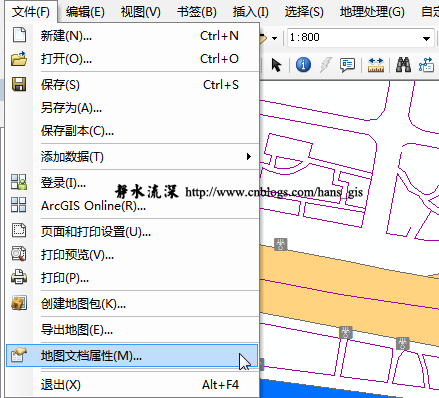439x398 pixels.
Task: Choose 打印预览(V)... menu entry
Action: (x=132, y=254)
